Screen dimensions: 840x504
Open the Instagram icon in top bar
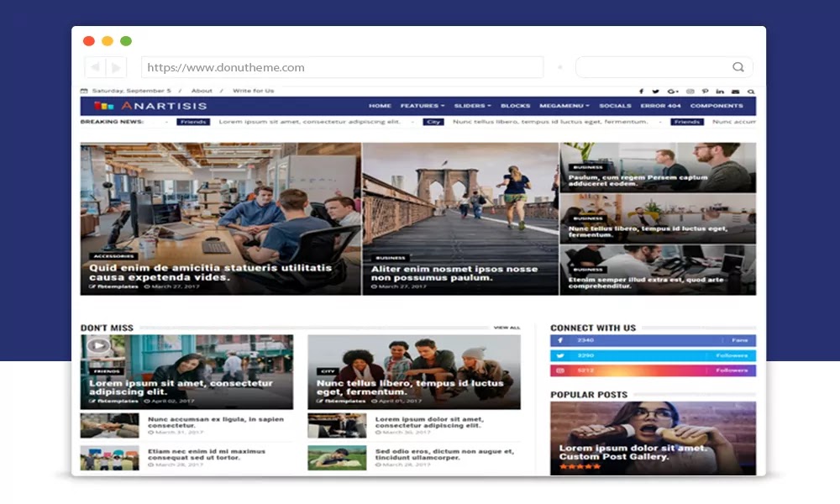pos(690,92)
